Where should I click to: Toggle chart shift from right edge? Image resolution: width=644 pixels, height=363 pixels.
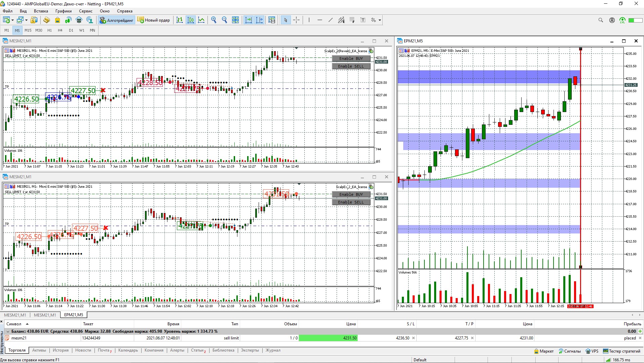coord(259,20)
